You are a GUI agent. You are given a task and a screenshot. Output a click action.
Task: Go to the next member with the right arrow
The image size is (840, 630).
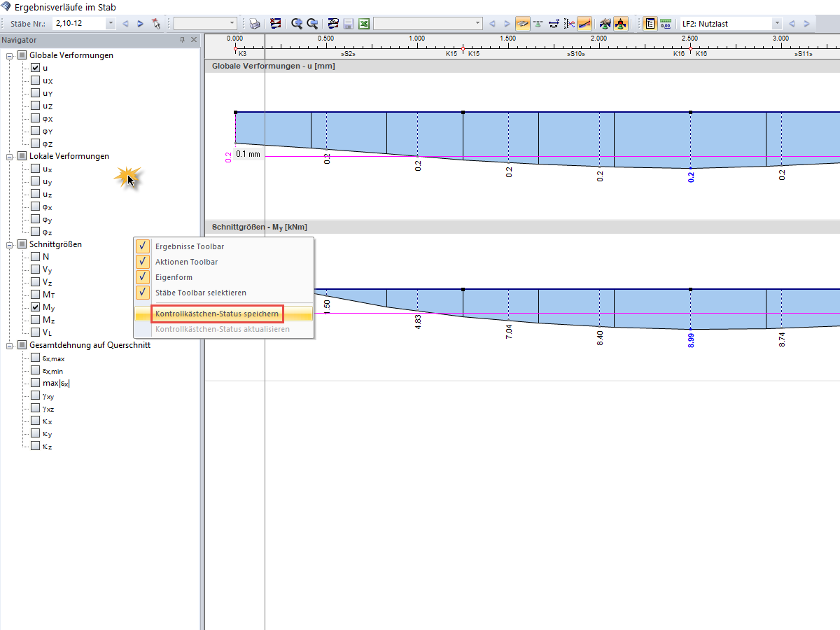point(141,24)
